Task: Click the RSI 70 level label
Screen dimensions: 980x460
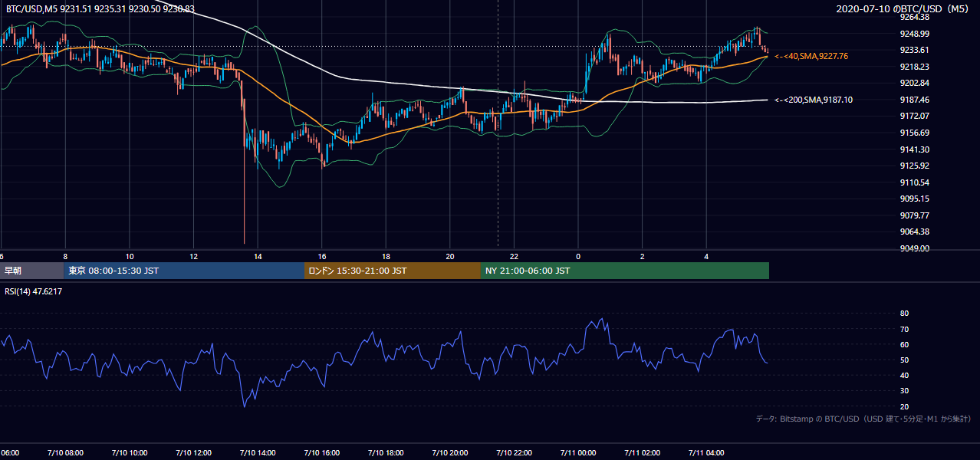Action: (904, 329)
